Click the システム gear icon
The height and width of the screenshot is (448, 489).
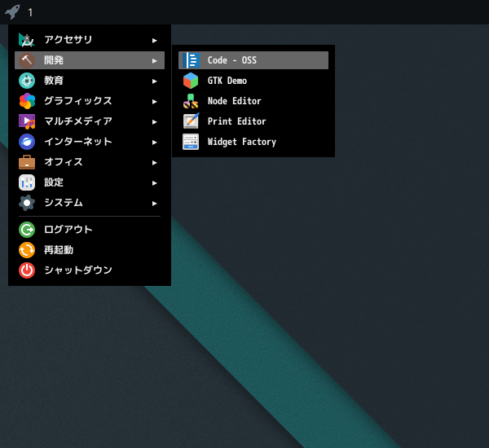click(x=27, y=203)
